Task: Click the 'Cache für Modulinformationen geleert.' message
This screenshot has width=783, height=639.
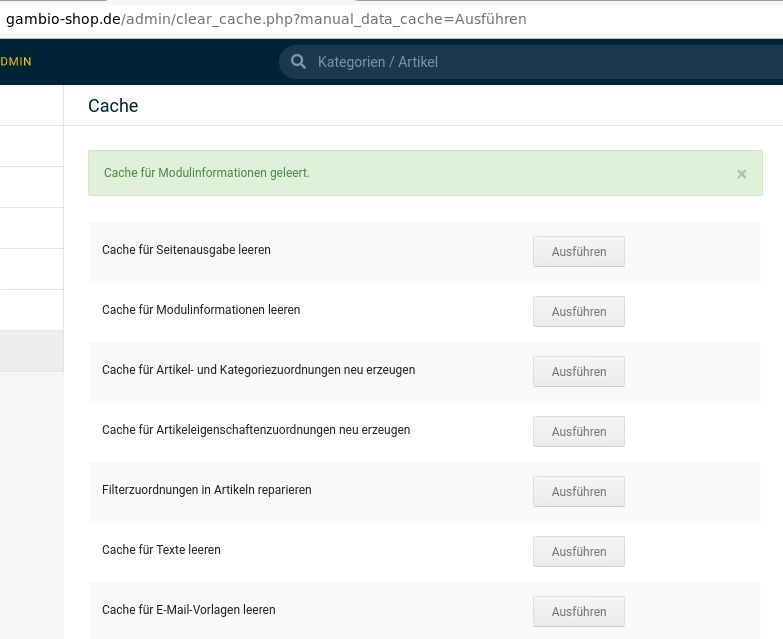Action: point(207,173)
